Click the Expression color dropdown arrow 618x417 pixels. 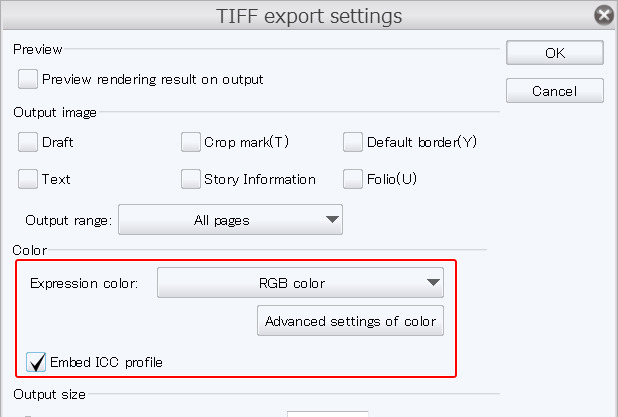click(x=432, y=283)
